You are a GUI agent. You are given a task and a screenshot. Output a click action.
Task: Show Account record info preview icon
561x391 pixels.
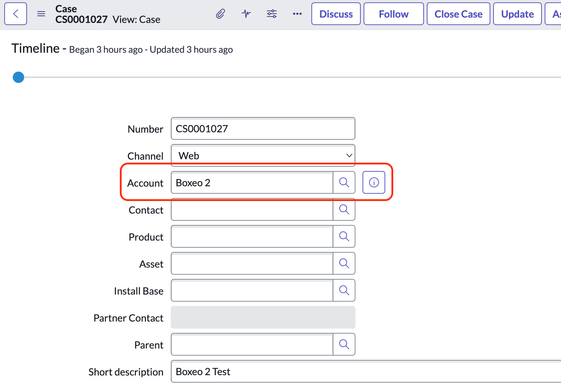[374, 182]
